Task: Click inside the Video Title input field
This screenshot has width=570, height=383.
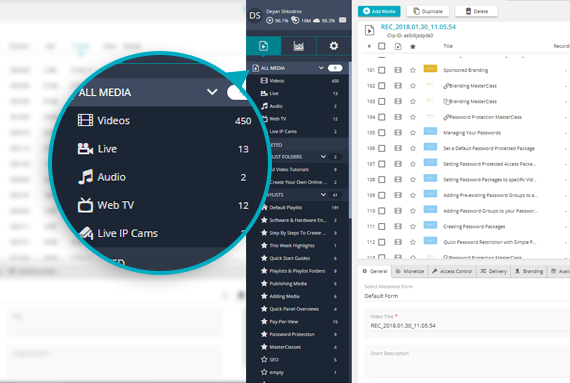Action: coord(469,326)
